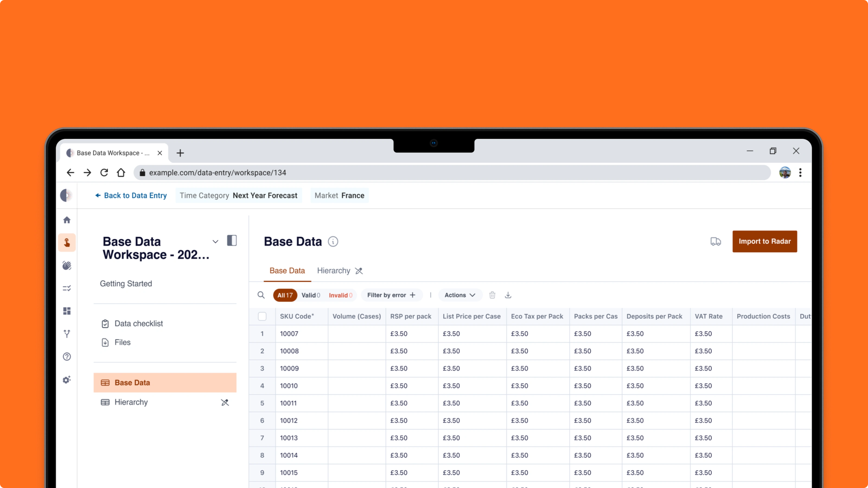Expand the workspace name chevron

click(x=215, y=242)
